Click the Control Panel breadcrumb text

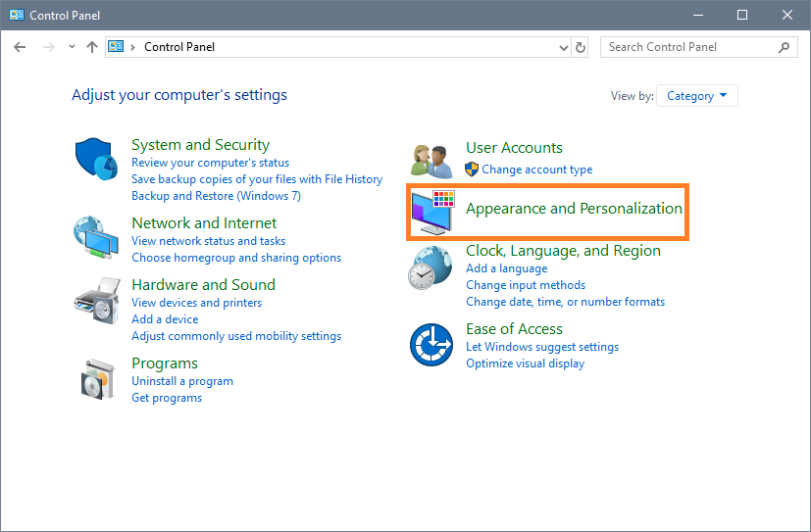point(179,47)
